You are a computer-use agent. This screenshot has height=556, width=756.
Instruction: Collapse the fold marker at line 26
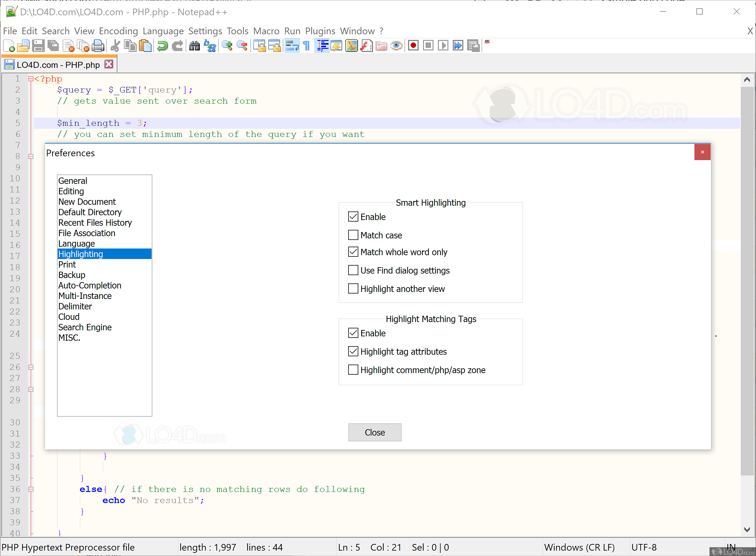(x=31, y=367)
